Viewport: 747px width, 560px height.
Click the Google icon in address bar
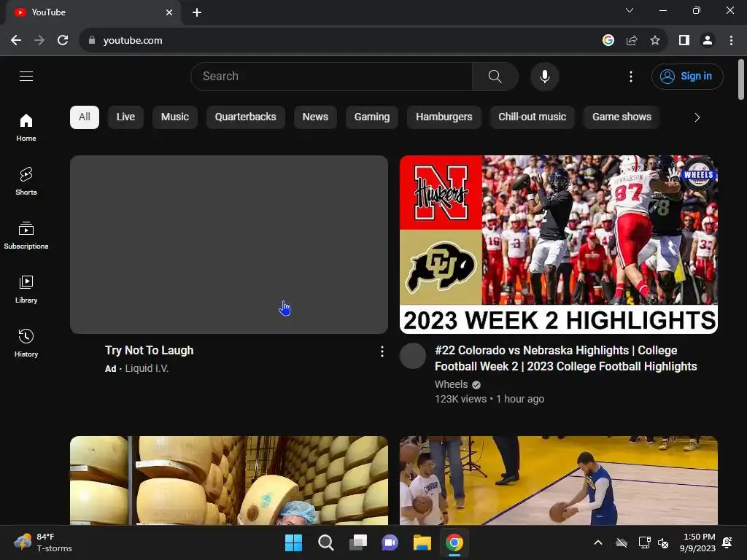pos(608,41)
